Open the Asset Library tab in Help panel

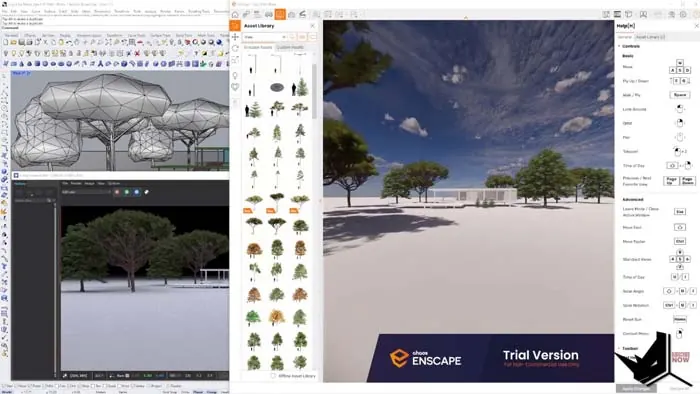point(650,37)
